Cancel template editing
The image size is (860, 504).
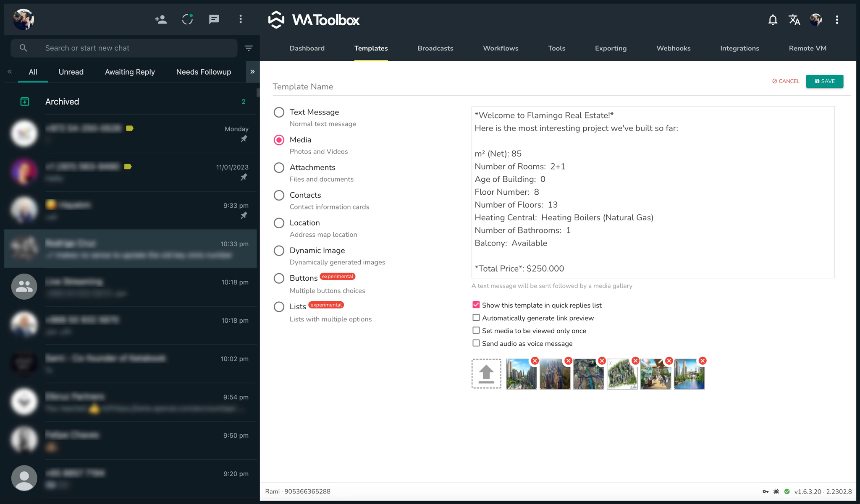pos(786,81)
